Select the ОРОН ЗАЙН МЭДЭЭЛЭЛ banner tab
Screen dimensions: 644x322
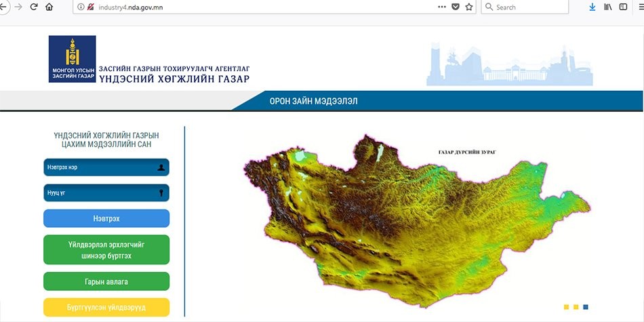(313, 102)
